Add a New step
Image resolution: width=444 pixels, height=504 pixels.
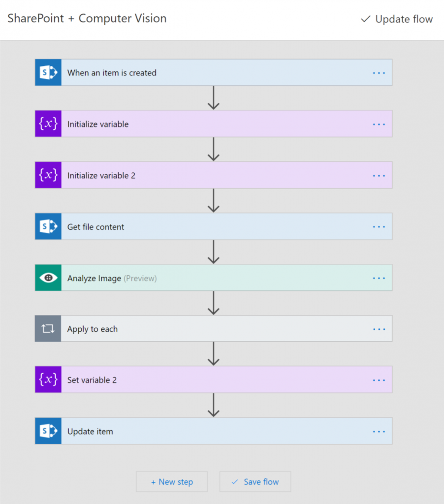[172, 481]
